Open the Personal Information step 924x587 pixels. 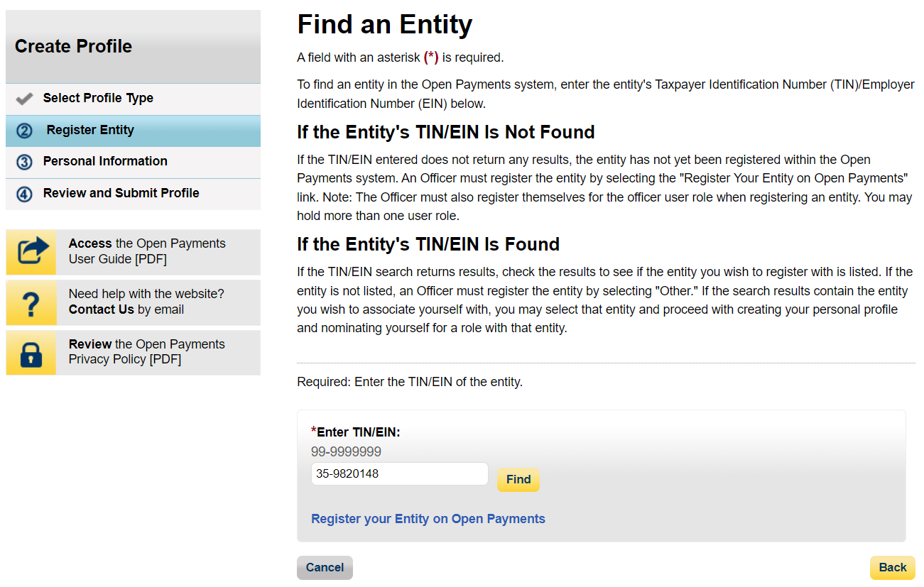(x=105, y=161)
